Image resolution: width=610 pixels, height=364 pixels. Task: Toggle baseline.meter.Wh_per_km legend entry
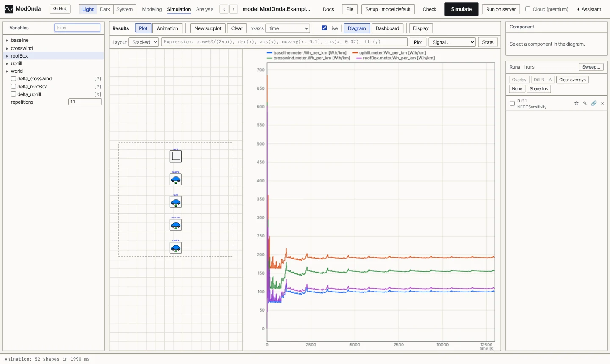307,53
